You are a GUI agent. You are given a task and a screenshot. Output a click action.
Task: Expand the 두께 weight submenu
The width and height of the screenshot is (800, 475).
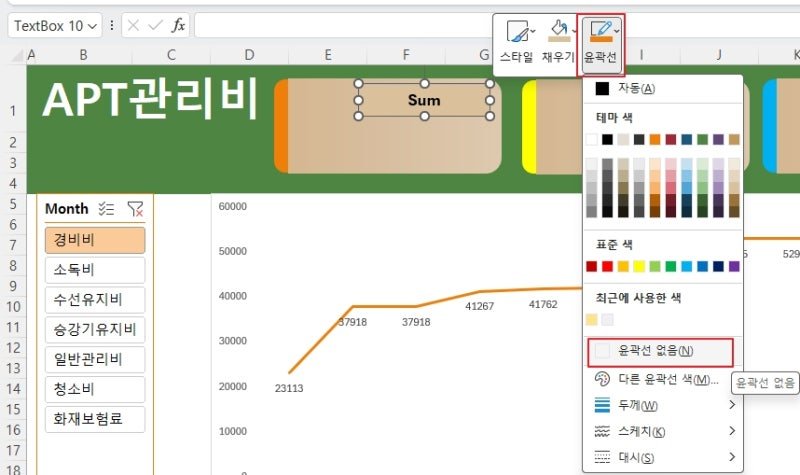click(x=662, y=406)
